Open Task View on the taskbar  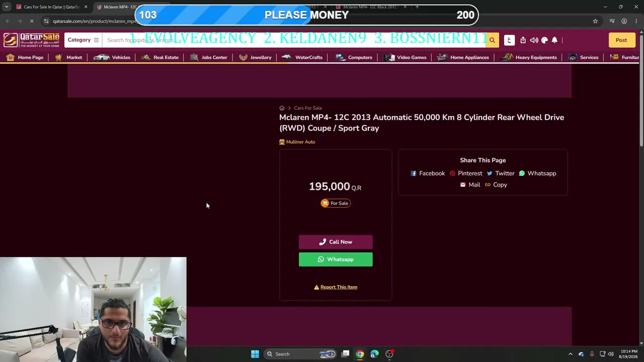point(346,354)
